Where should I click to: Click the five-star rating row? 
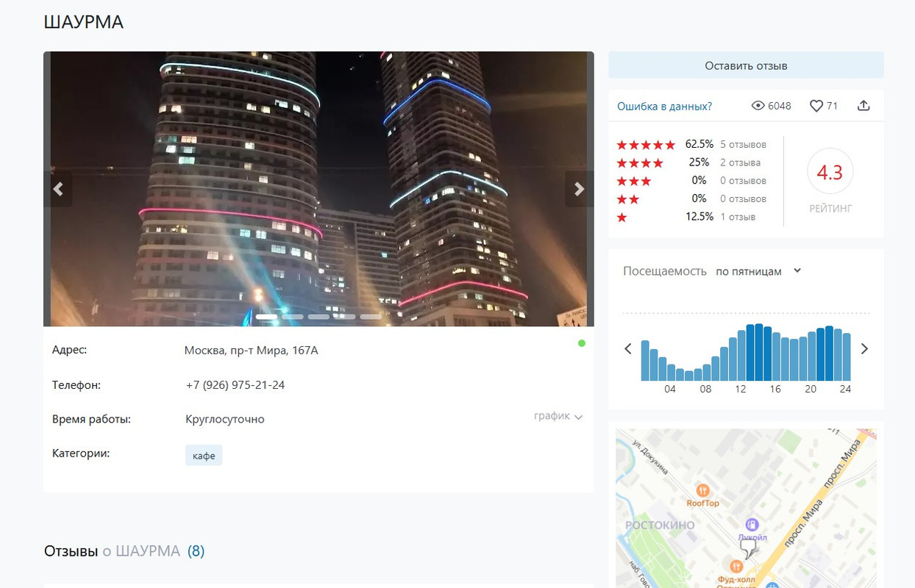(691, 144)
